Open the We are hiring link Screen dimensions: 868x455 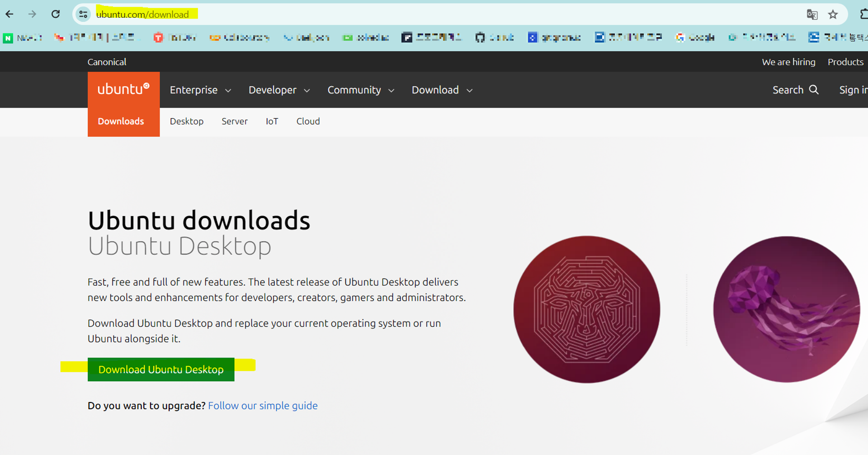(788, 62)
